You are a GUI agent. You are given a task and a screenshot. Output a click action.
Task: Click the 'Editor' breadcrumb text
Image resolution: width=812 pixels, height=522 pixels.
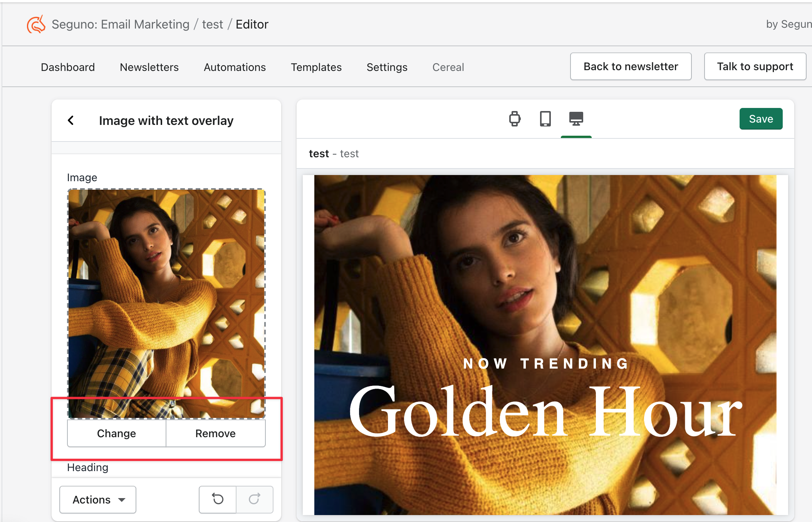pyautogui.click(x=252, y=24)
